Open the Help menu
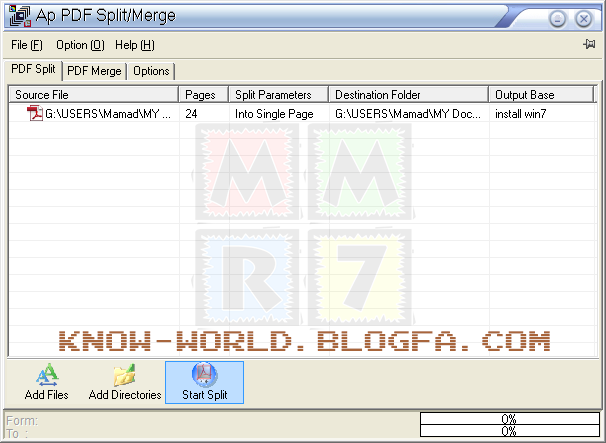 [x=134, y=45]
